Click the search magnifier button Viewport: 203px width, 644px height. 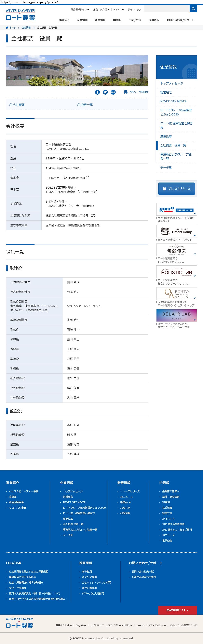193,9
